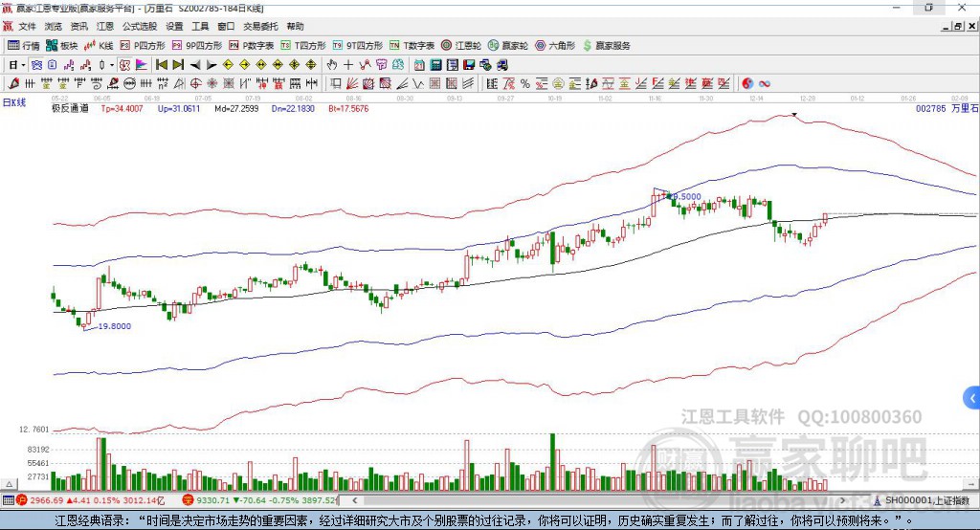This screenshot has width=980, height=530.
Task: Click the 19.8000 low price label
Action: (115, 325)
